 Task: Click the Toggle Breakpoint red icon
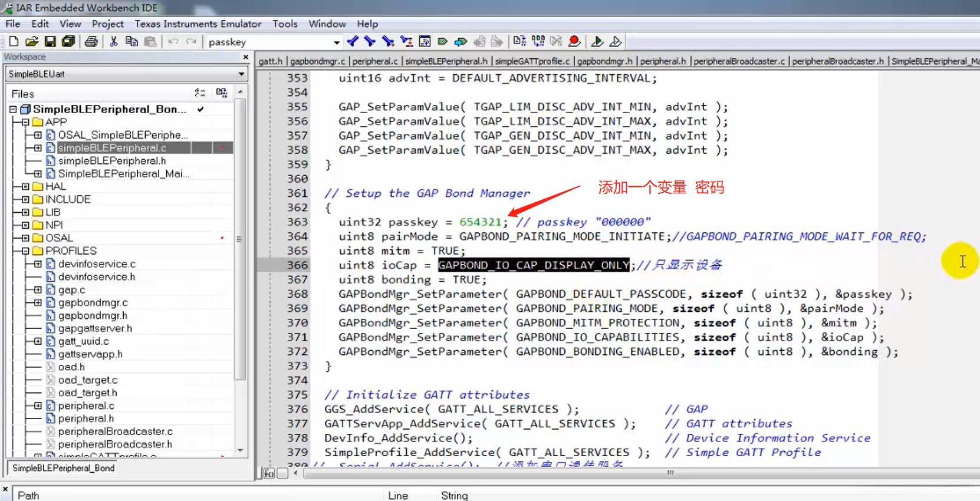tap(574, 41)
